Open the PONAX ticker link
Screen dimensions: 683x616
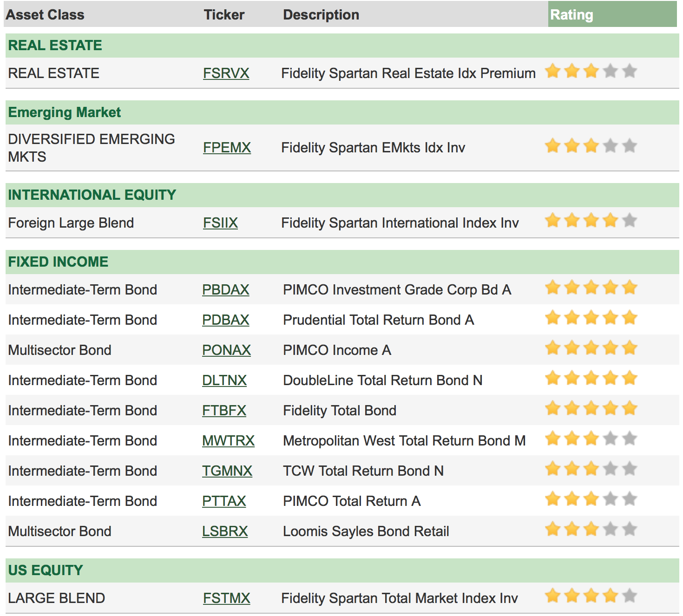[x=226, y=350]
